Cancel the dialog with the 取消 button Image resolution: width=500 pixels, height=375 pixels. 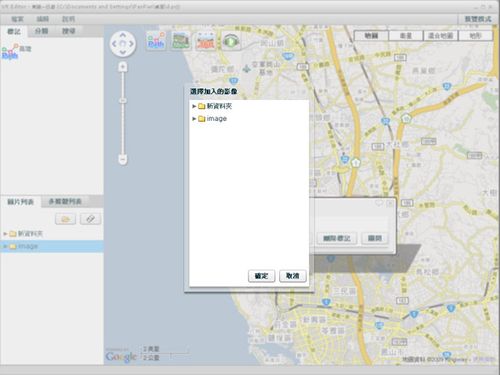[293, 276]
